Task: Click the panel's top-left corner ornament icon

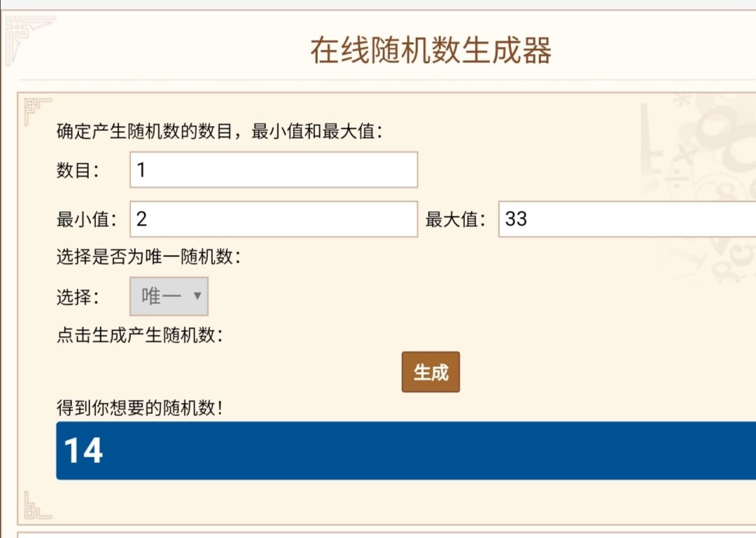Action: click(x=37, y=111)
